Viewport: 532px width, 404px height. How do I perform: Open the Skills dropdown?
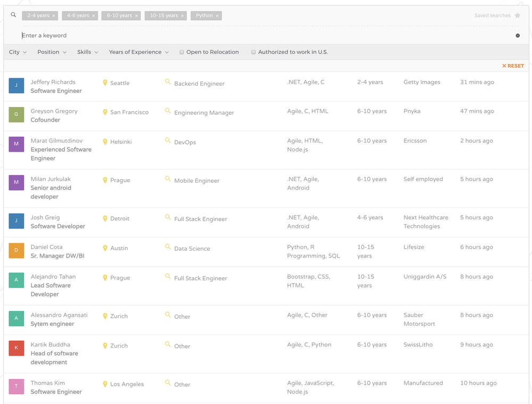point(87,52)
